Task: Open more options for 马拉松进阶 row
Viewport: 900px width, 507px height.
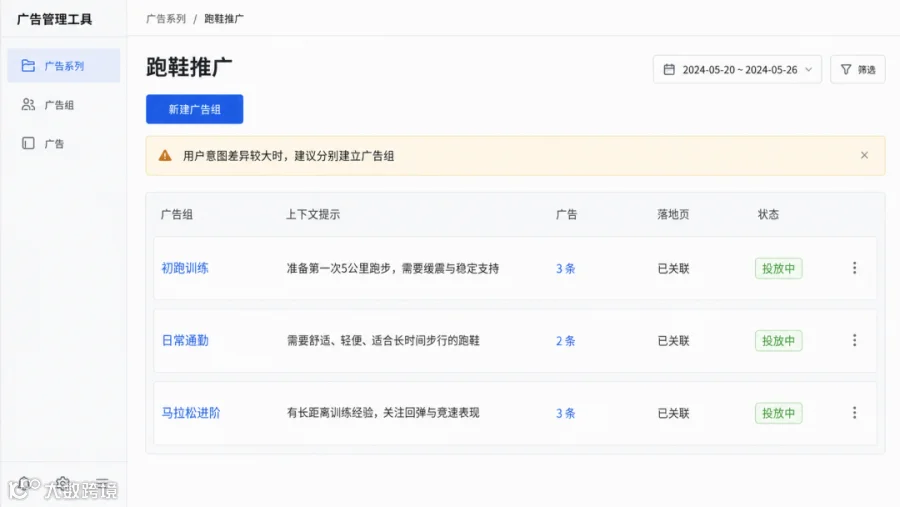Action: 854,413
